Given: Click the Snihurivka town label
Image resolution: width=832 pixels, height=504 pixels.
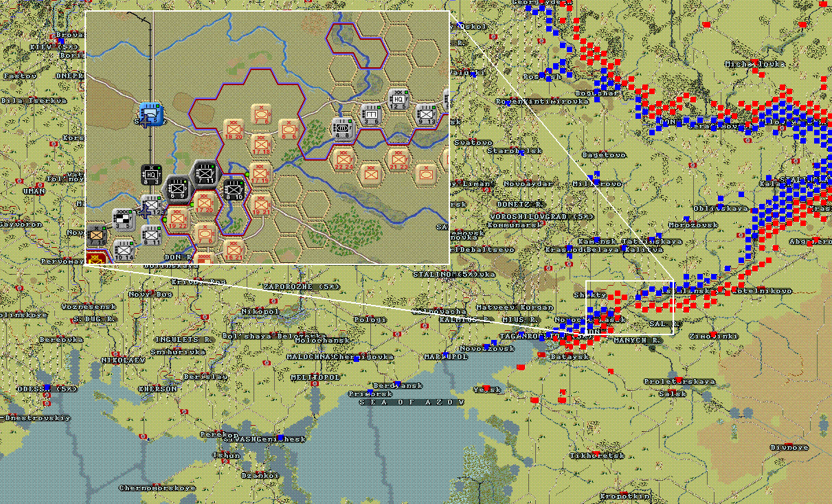Looking at the screenshot, I should tap(178, 352).
